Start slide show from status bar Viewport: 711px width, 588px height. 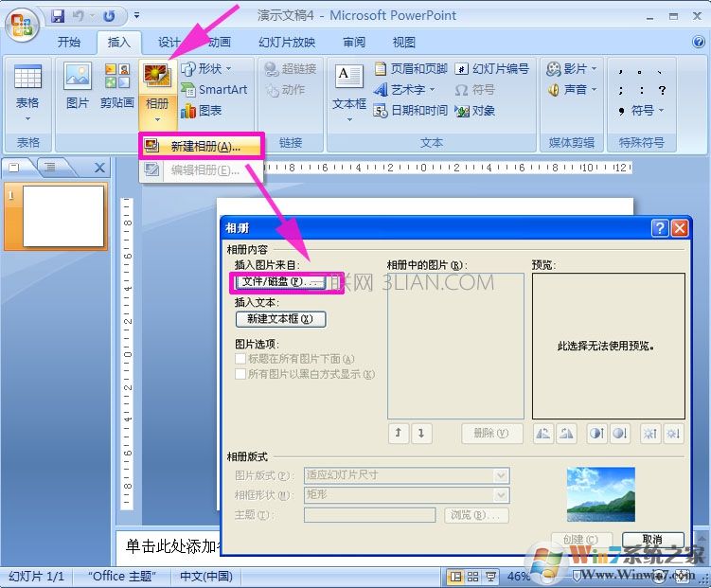click(490, 577)
